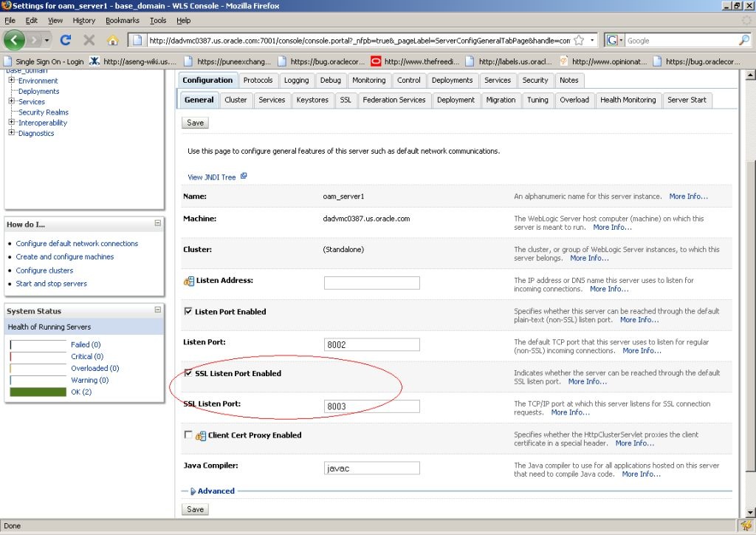Click the page identity icon in address bar
Screen dimensions: 756x535
137,41
